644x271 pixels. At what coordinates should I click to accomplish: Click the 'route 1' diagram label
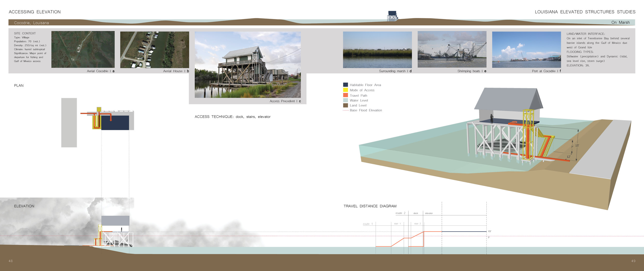coord(368,224)
